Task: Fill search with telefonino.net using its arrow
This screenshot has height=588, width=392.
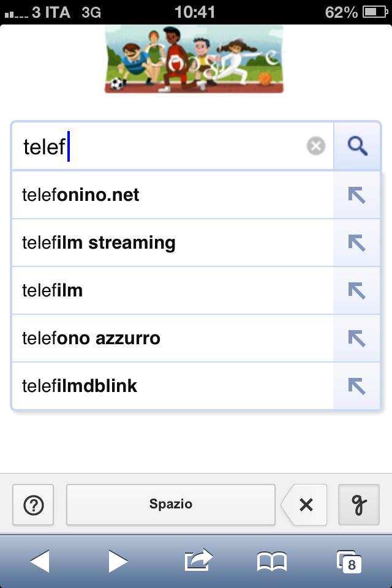Action: (356, 195)
